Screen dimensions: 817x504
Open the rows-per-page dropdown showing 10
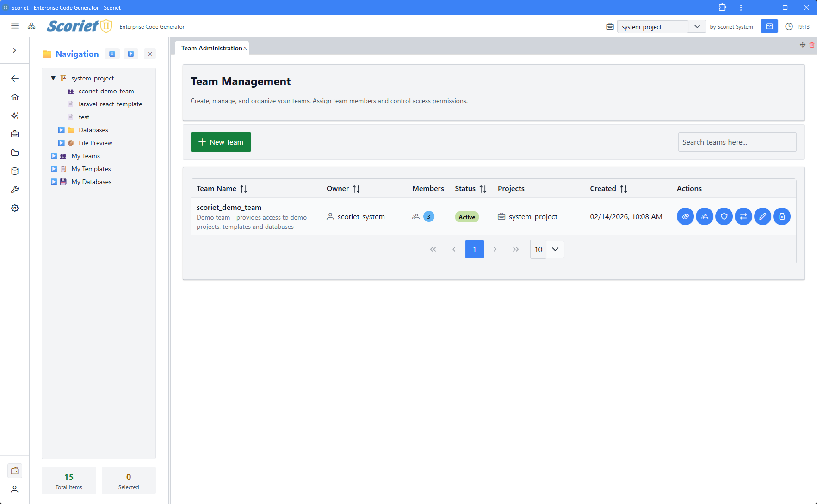tap(555, 249)
